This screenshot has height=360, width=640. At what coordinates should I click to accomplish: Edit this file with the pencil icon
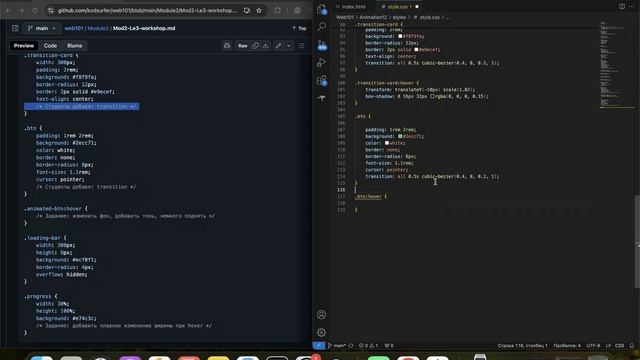pyautogui.click(x=278, y=46)
